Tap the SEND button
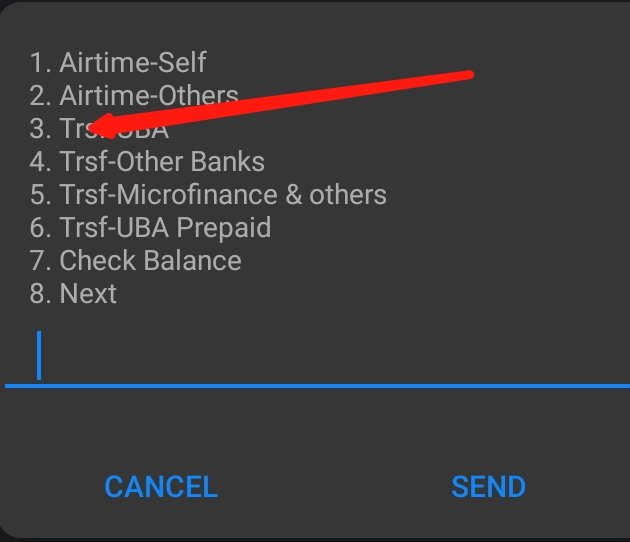The height and width of the screenshot is (542, 630). [x=488, y=487]
